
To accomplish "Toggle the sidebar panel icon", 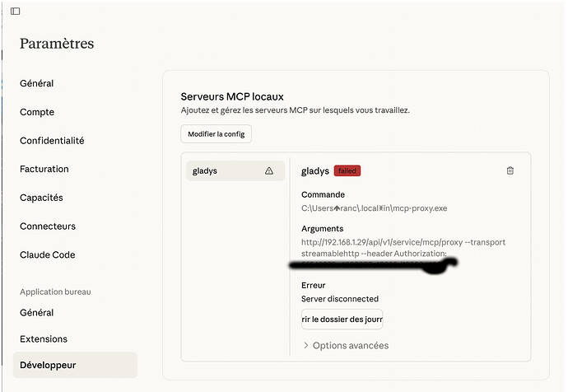I will (x=15, y=11).
